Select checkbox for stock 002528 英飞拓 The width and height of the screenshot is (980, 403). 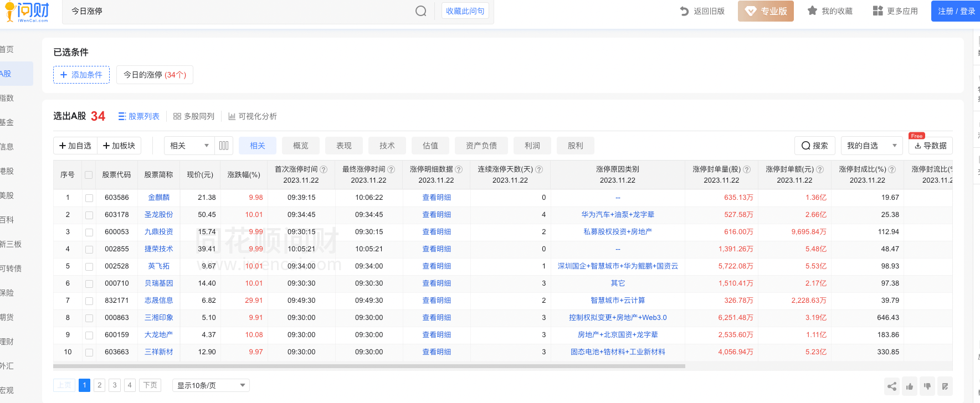(89, 266)
